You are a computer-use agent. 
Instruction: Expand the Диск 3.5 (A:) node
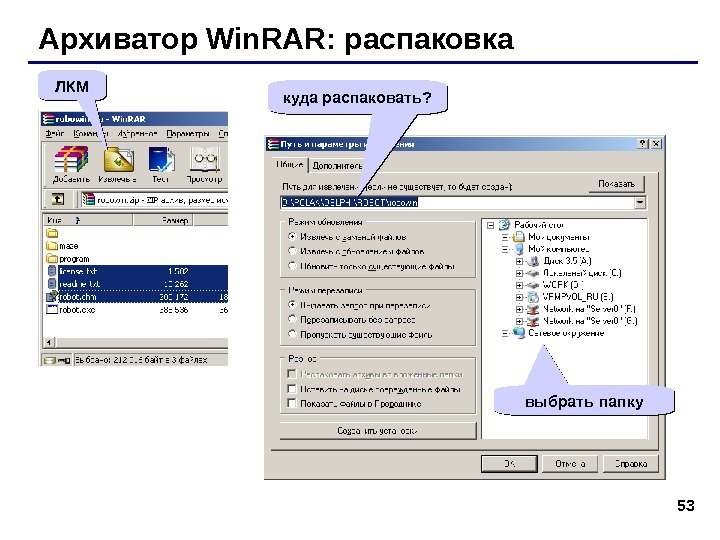tap(519, 261)
